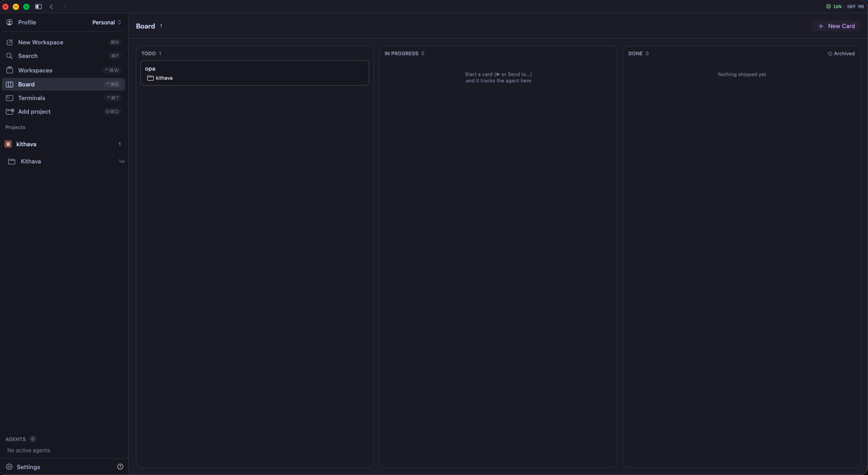Click the Board columns icon
The height and width of the screenshot is (475, 868).
[x=10, y=84]
